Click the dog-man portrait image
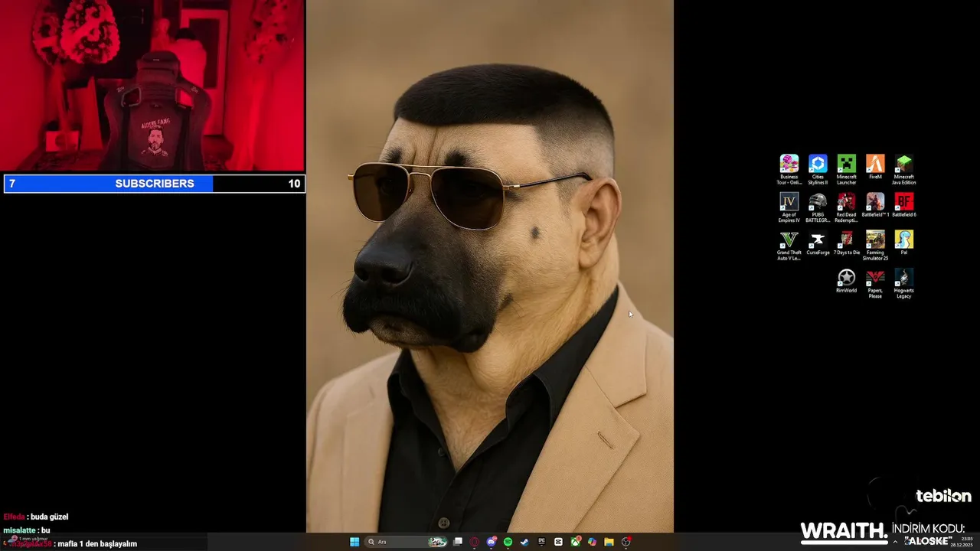Viewport: 980px width, 551px height. click(x=490, y=266)
